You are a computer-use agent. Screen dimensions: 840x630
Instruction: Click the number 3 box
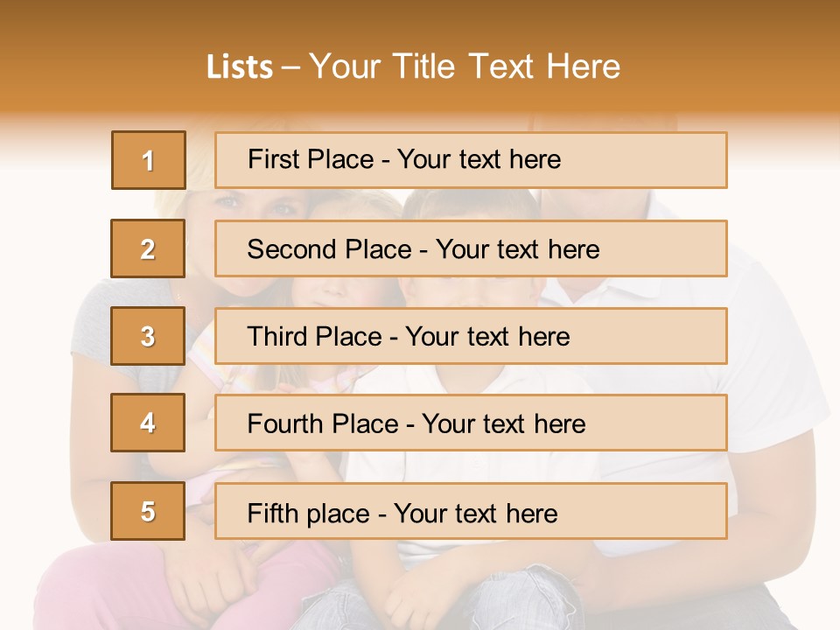pyautogui.click(x=148, y=336)
